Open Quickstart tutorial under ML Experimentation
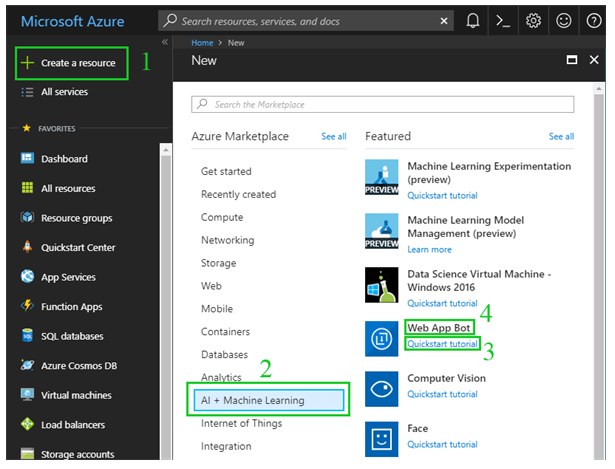Image resolution: width=615 pixels, height=469 pixels. tap(442, 195)
